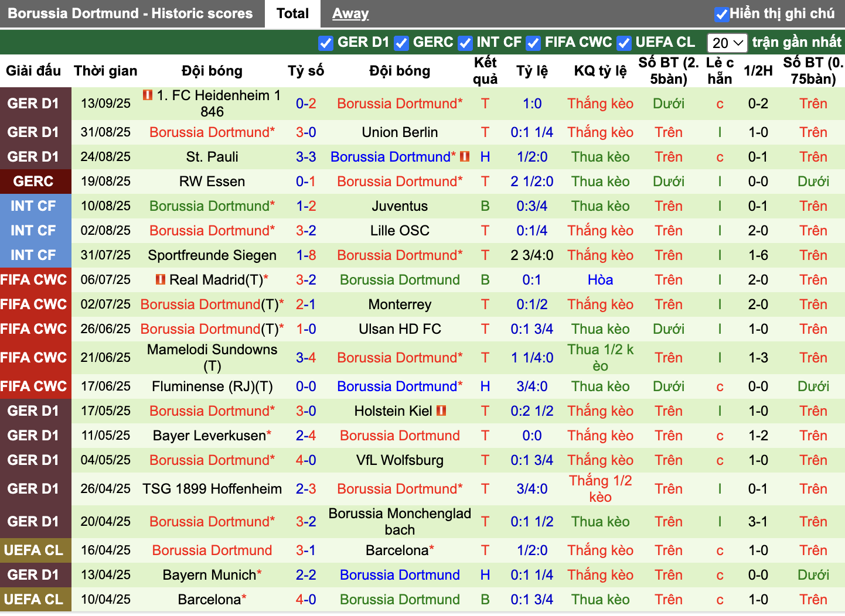Uncheck the GERC filter checkbox
This screenshot has width=845, height=616.
click(x=401, y=43)
